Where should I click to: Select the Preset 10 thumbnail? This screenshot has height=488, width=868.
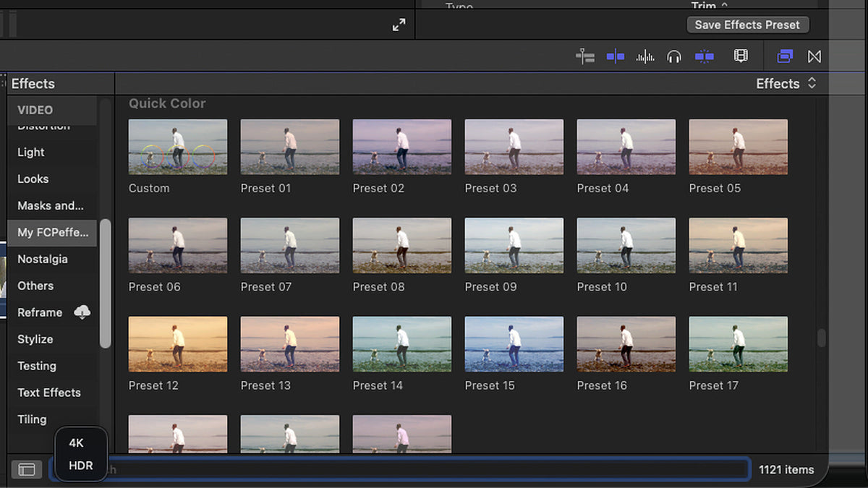coord(626,245)
